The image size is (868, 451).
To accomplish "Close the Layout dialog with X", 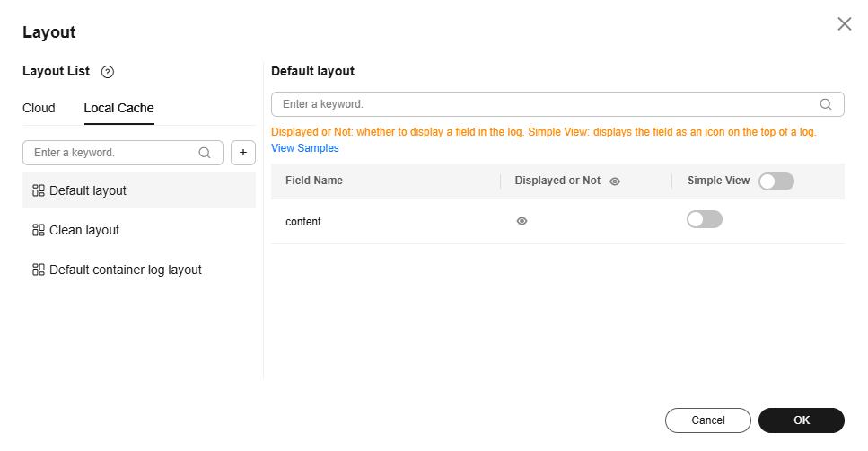I will pyautogui.click(x=844, y=24).
